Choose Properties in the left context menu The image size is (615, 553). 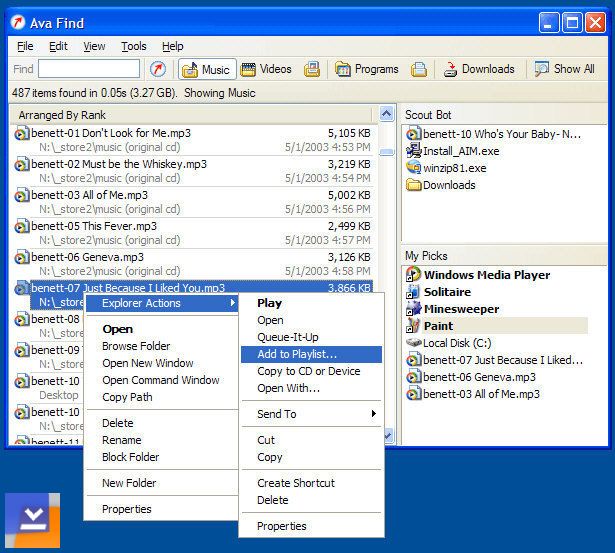162,509
